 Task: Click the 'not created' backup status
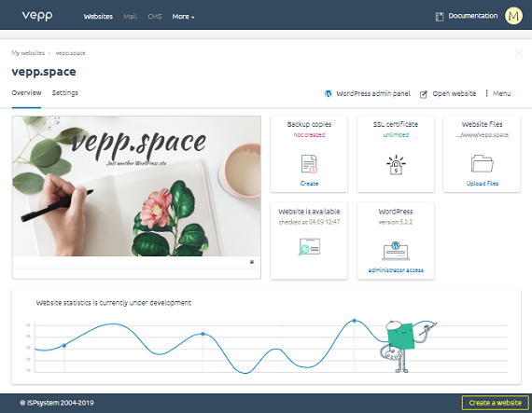tap(309, 135)
